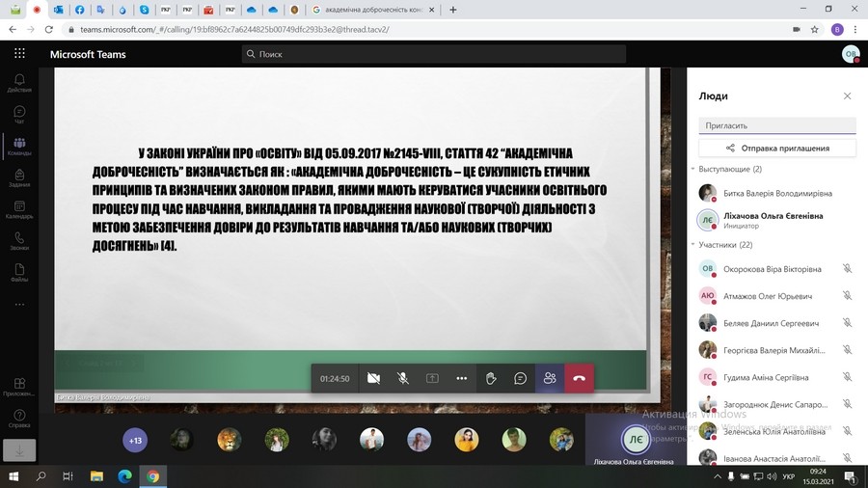
Task: Open Chat in the Teams sidebar
Action: coord(19,115)
